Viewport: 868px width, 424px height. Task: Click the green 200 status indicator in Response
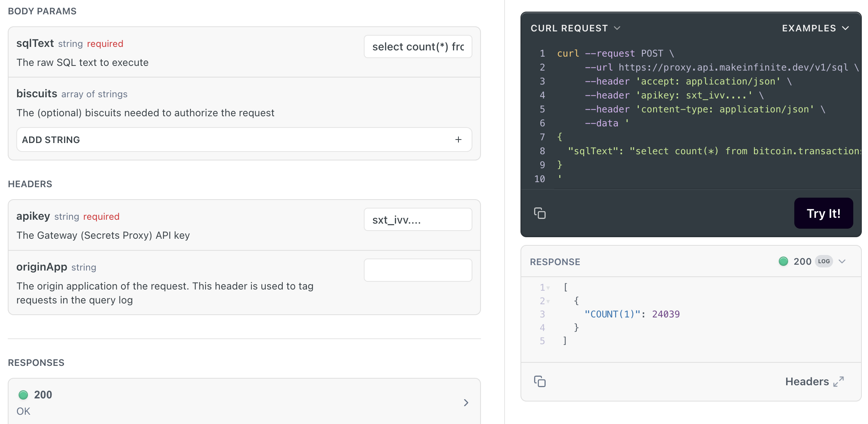pyautogui.click(x=783, y=261)
